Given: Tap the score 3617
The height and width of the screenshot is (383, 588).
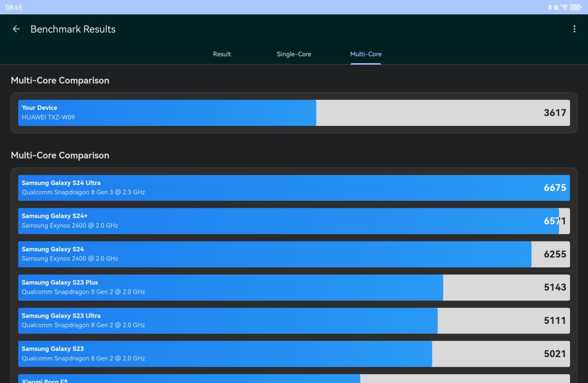Looking at the screenshot, I should (x=555, y=113).
